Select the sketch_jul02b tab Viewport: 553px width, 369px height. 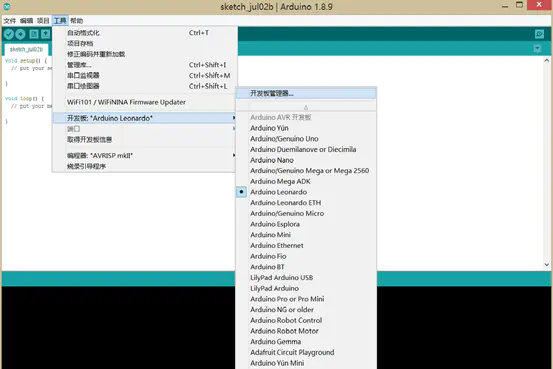pyautogui.click(x=26, y=49)
